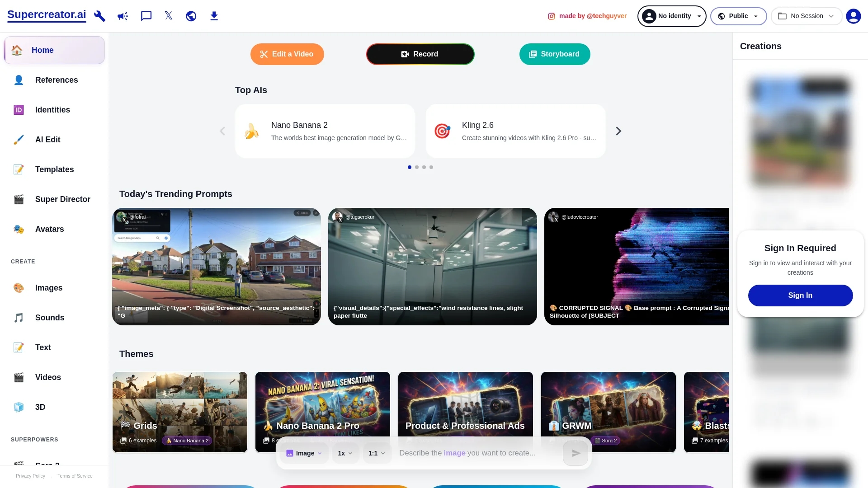
Task: Open the Terms of Service link
Action: 75,476
